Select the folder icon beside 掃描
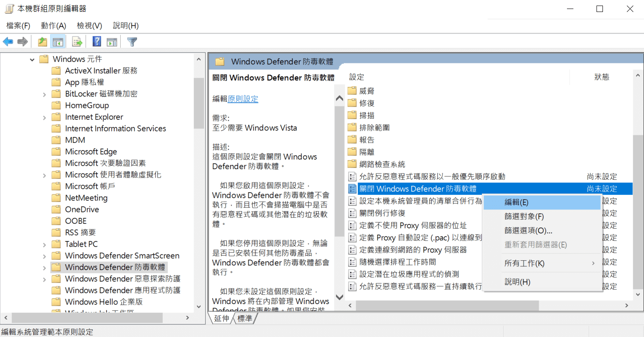Viewport: 644px width, 337px height. [352, 115]
